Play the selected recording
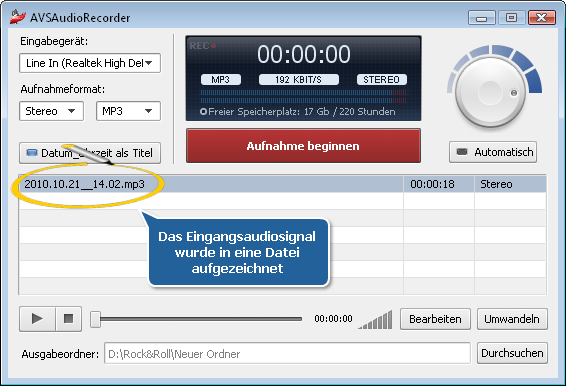This screenshot has width=566, height=386. (x=37, y=319)
